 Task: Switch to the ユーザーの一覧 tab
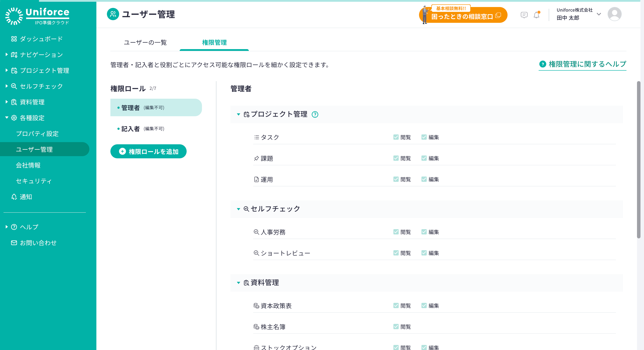pyautogui.click(x=145, y=43)
